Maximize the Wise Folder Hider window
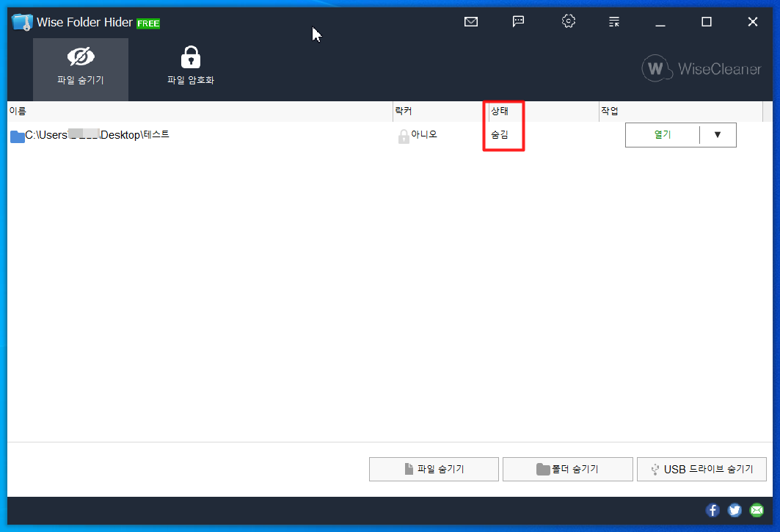The image size is (780, 532). point(707,22)
